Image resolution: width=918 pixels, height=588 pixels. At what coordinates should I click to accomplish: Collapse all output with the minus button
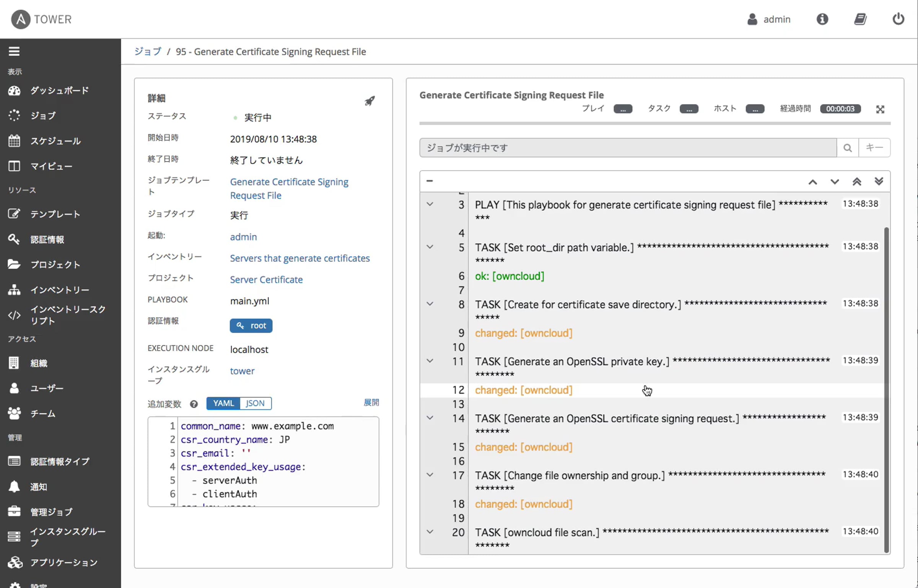[430, 181]
